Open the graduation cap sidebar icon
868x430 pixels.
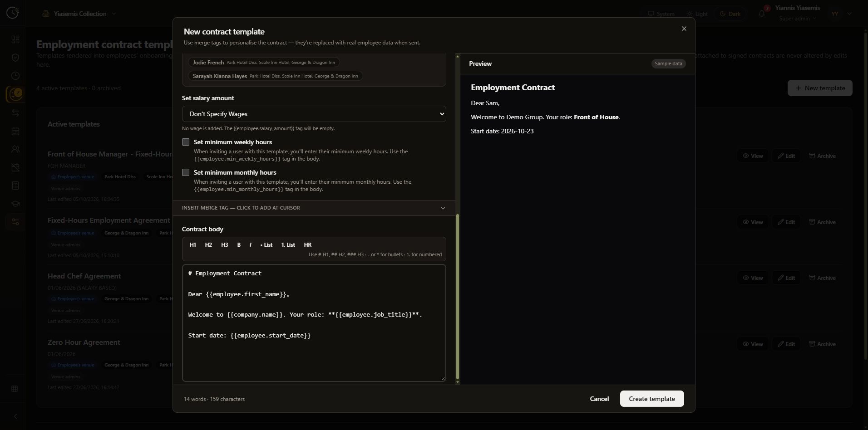pos(15,204)
